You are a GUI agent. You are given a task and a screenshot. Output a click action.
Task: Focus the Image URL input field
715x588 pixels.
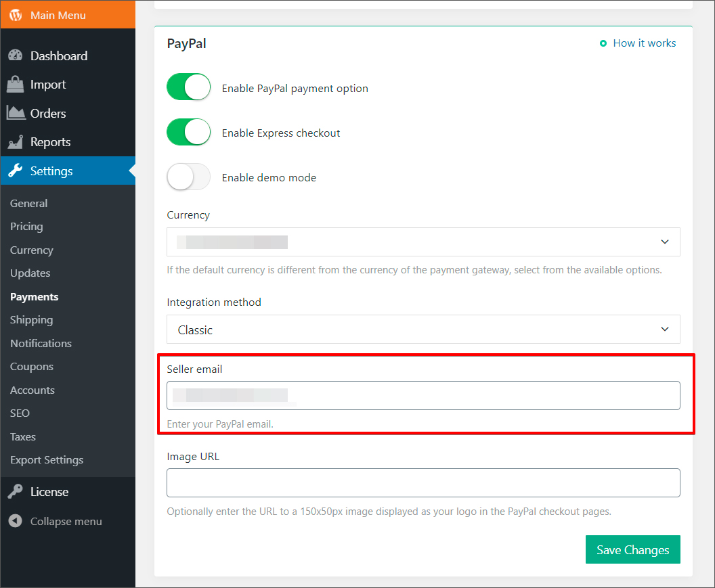(423, 482)
